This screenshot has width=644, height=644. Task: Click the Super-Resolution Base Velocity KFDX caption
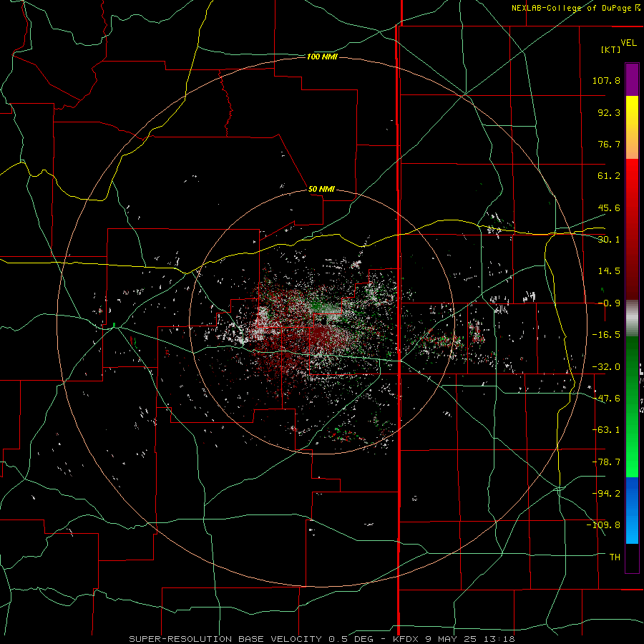point(322,639)
